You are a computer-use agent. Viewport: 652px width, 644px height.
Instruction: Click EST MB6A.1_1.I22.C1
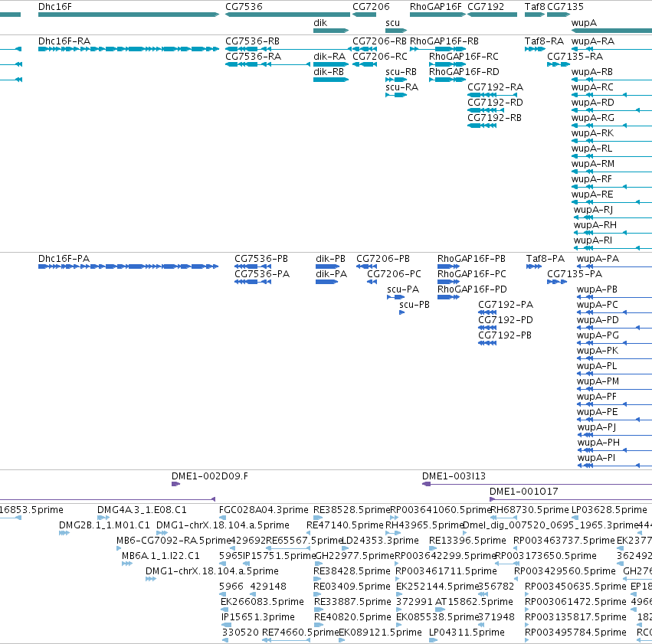coord(127,564)
